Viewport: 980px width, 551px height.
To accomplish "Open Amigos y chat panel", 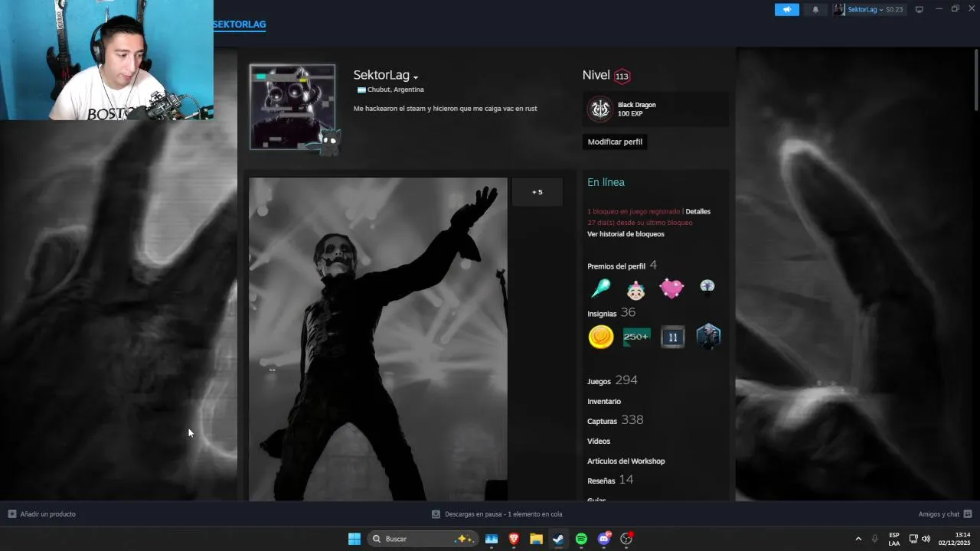I will click(x=939, y=514).
